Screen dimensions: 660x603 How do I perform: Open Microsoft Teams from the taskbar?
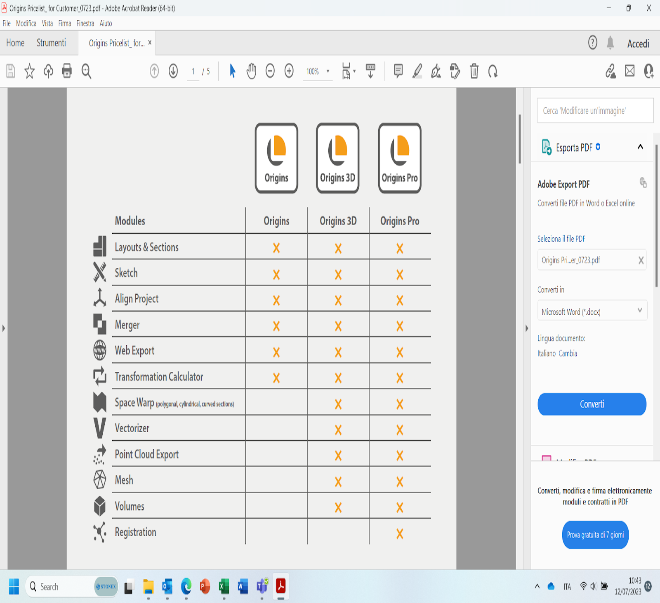point(262,586)
